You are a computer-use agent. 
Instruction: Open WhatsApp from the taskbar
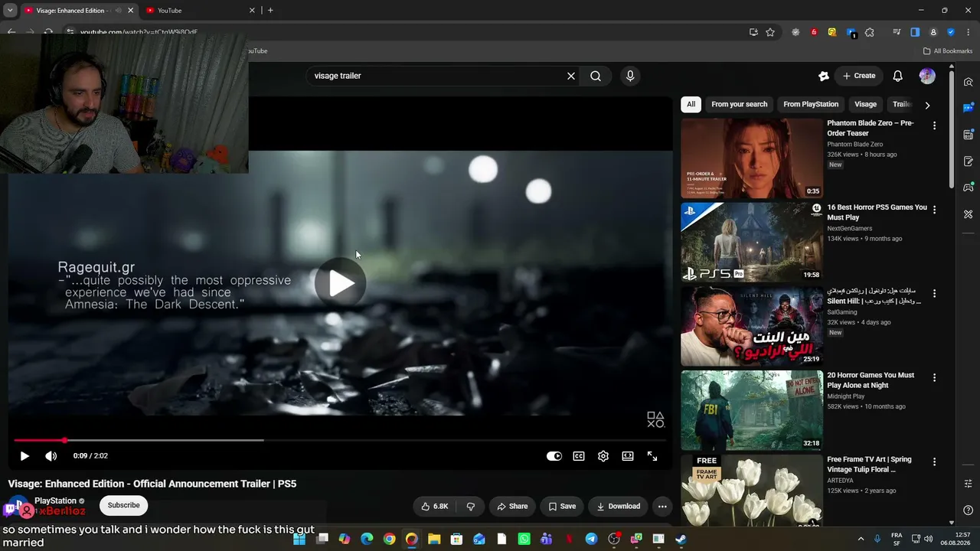524,540
